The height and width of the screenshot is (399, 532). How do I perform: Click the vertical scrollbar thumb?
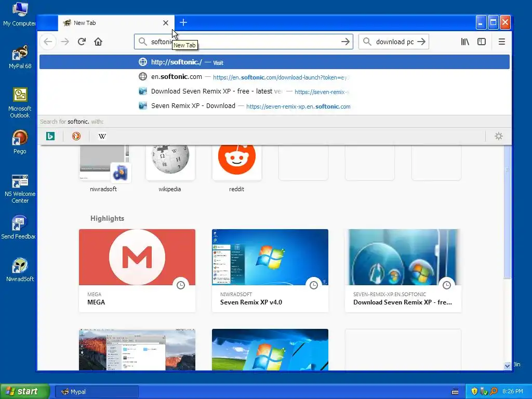coord(507,212)
